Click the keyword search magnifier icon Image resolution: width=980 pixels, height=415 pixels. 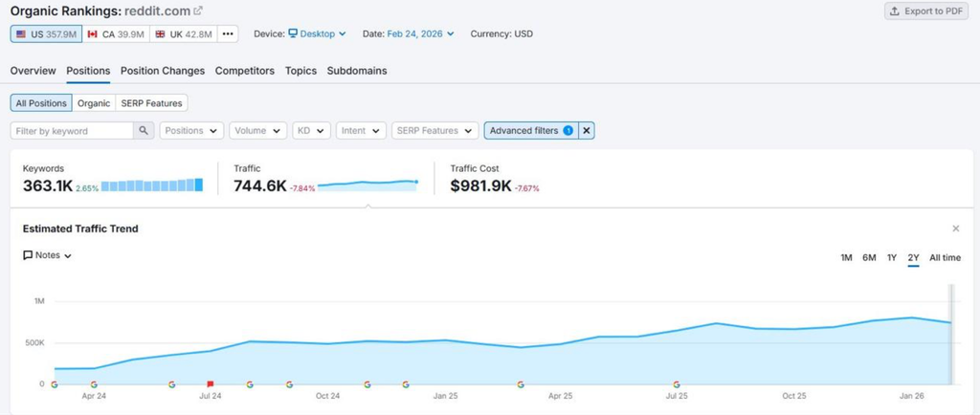pos(144,130)
